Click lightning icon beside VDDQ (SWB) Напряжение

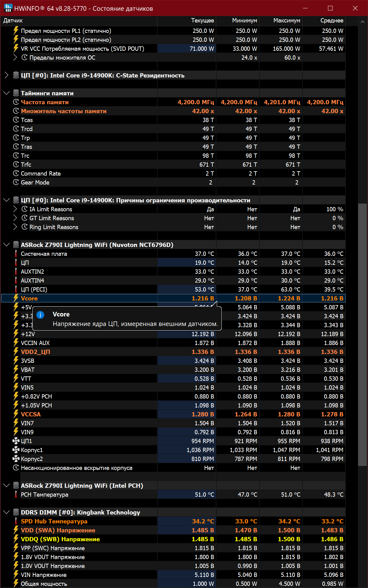[x=16, y=539]
